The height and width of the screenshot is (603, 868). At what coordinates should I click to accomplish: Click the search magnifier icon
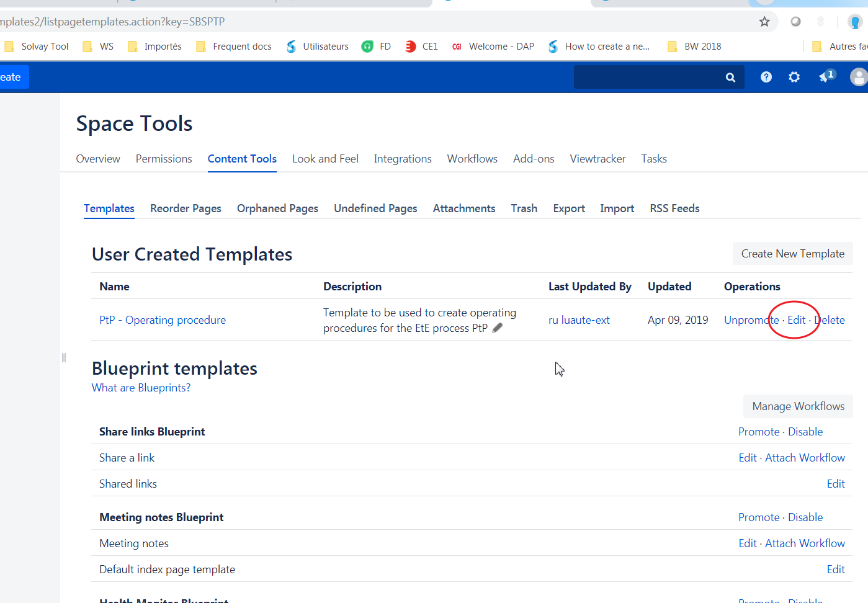pyautogui.click(x=730, y=78)
